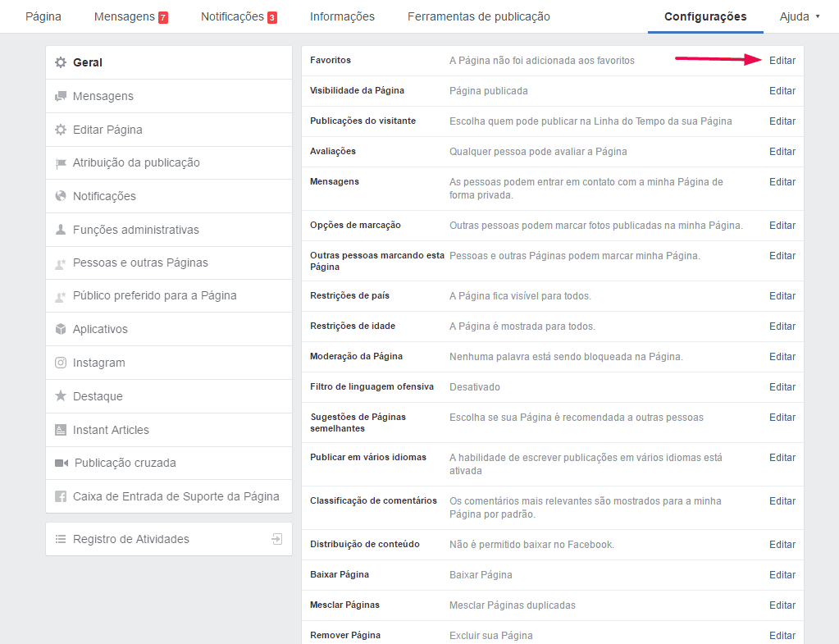Click the person-star icon for Pessoas e outras Páginas
The width and height of the screenshot is (839, 644).
pyautogui.click(x=61, y=263)
